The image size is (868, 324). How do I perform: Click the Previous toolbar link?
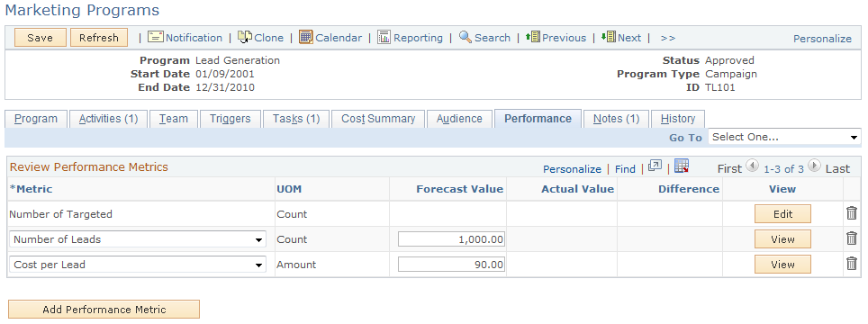[x=564, y=38]
